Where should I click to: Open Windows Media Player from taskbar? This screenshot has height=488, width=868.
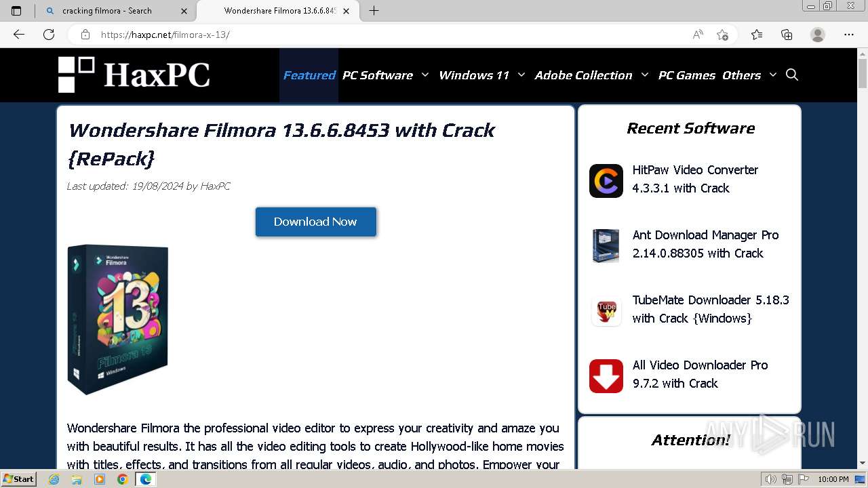pyautogui.click(x=100, y=479)
